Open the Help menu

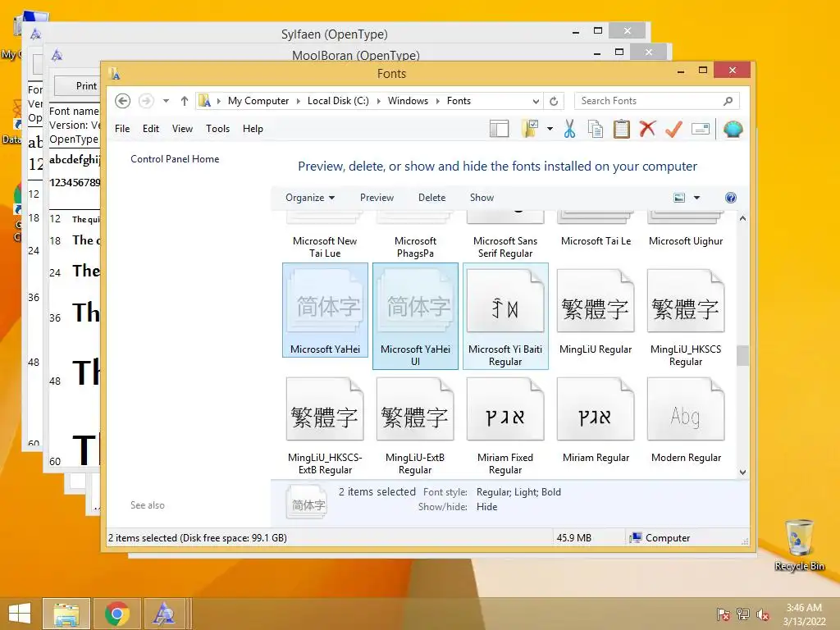(253, 129)
